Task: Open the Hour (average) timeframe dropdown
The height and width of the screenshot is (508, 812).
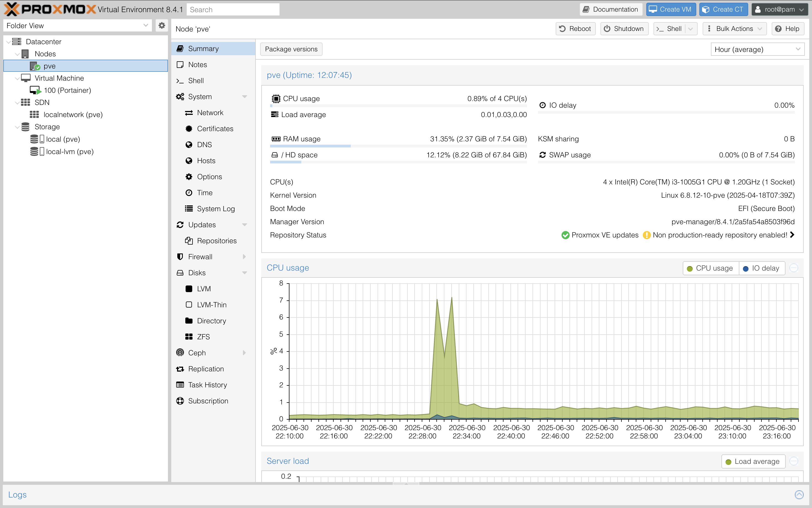Action: pyautogui.click(x=757, y=49)
